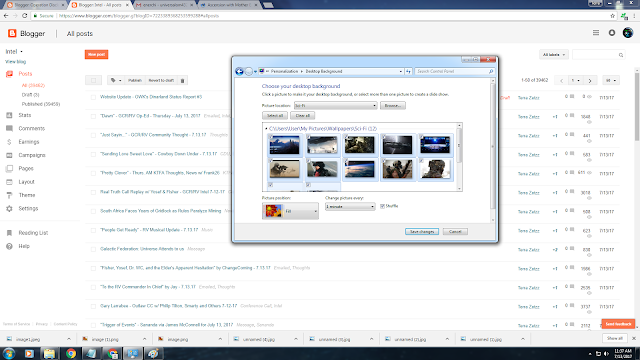Click the Save changes button
640x360 pixels.
tap(422, 232)
